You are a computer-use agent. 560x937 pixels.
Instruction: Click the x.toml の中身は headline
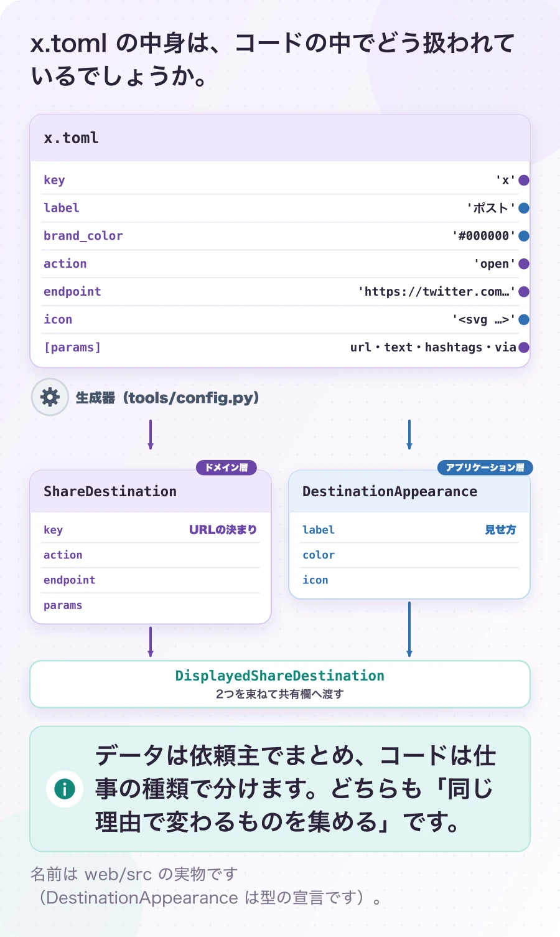click(x=273, y=60)
